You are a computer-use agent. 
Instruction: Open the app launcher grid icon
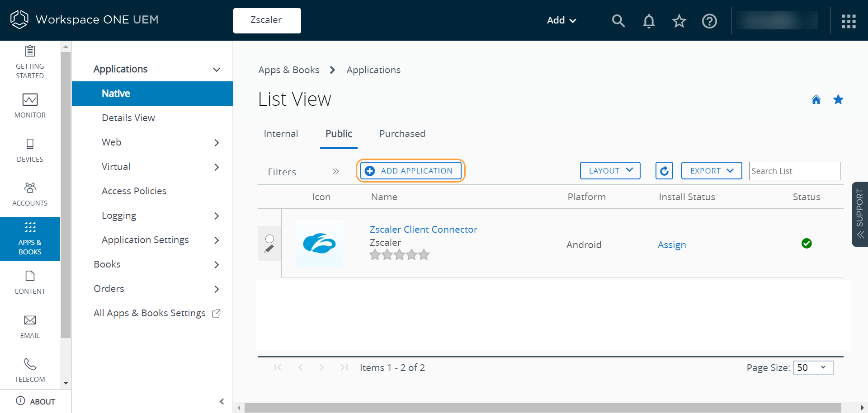point(849,21)
